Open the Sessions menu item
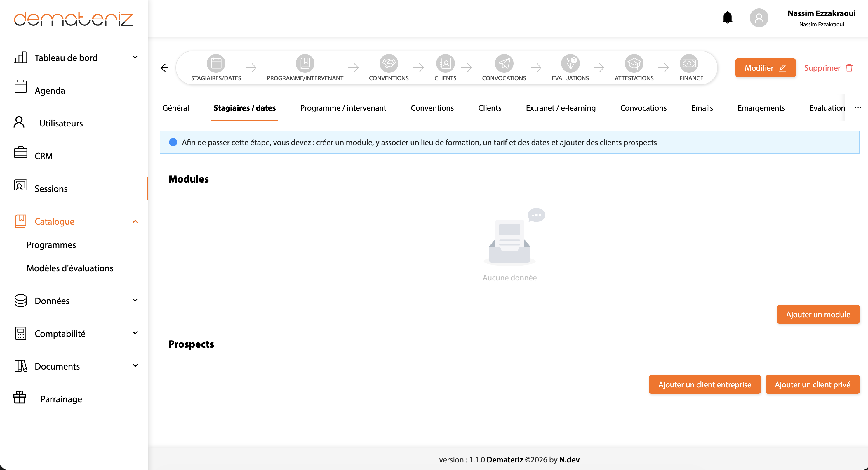The height and width of the screenshot is (470, 868). pyautogui.click(x=51, y=188)
